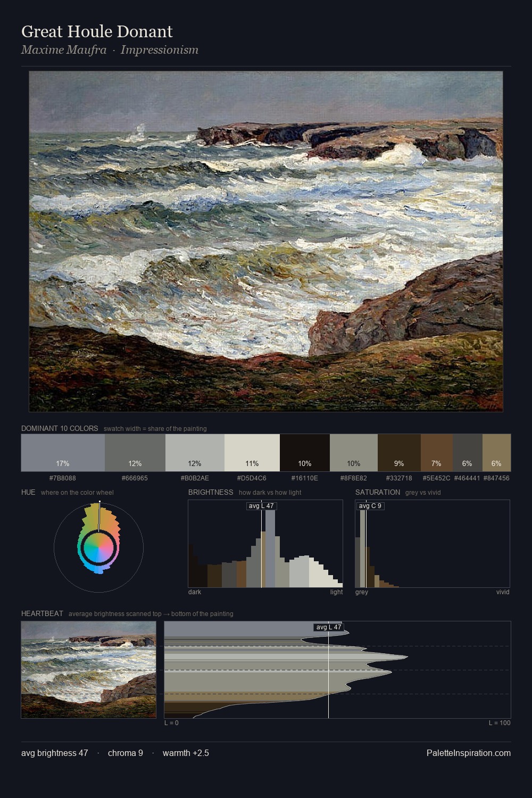
Task: Click the 'avg L 47' label in Heartbeat chart
Action: click(329, 627)
